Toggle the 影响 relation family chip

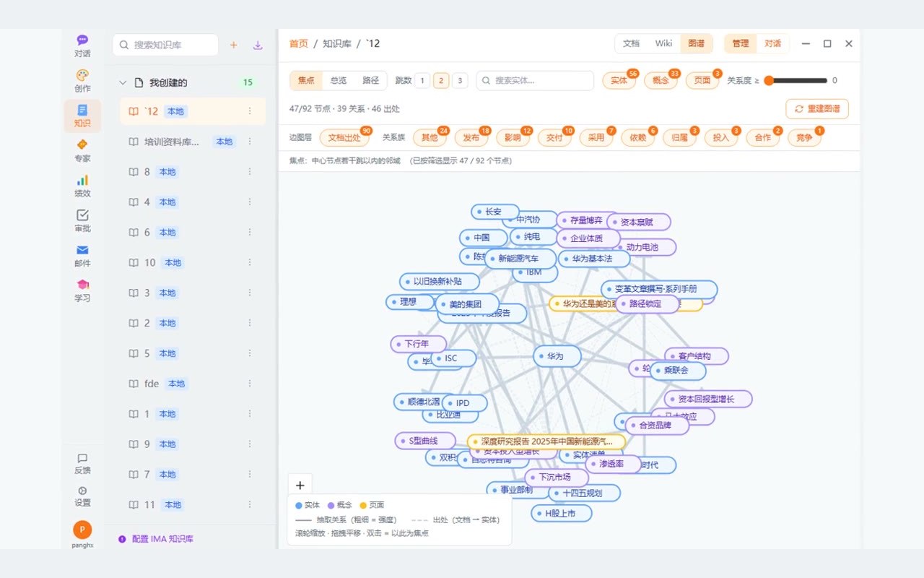pyautogui.click(x=513, y=137)
